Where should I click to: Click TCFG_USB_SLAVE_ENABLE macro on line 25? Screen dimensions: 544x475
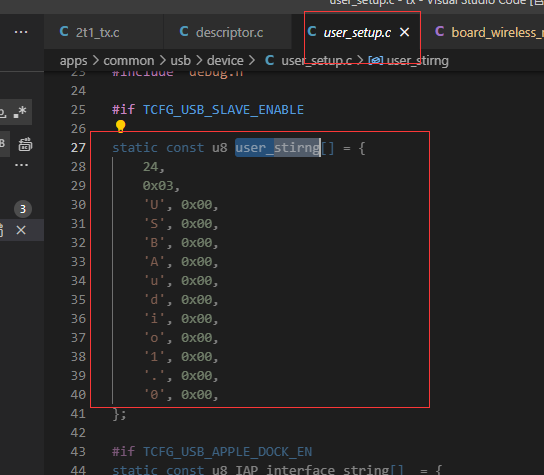pyautogui.click(x=223, y=110)
